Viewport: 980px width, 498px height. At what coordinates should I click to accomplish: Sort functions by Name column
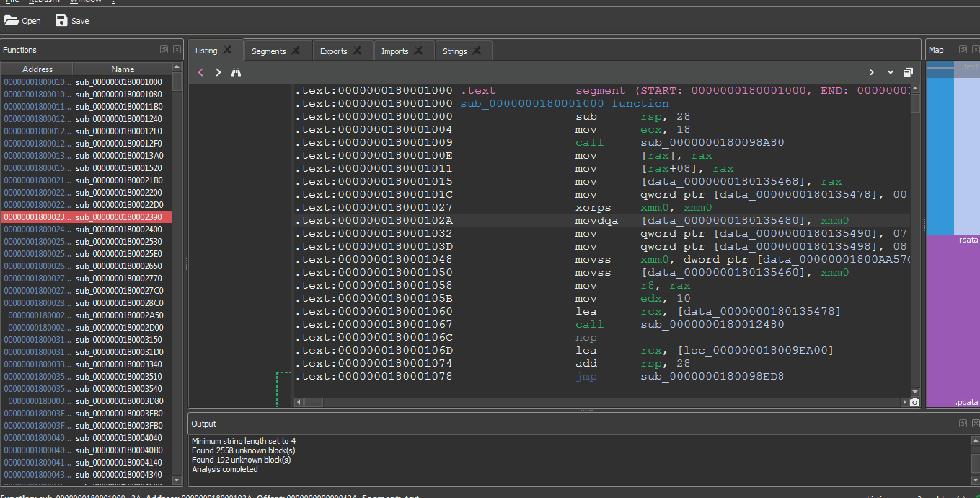tap(123, 69)
